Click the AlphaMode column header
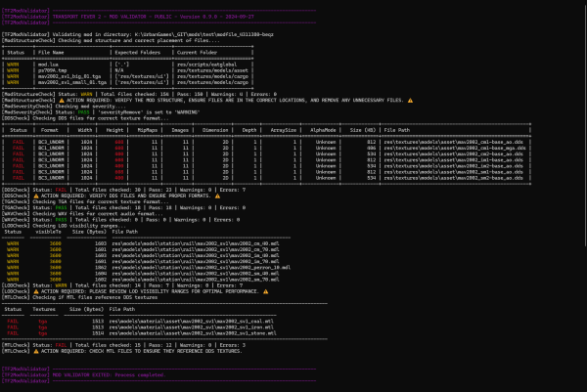Viewport: 587px width, 392px height. click(x=318, y=128)
